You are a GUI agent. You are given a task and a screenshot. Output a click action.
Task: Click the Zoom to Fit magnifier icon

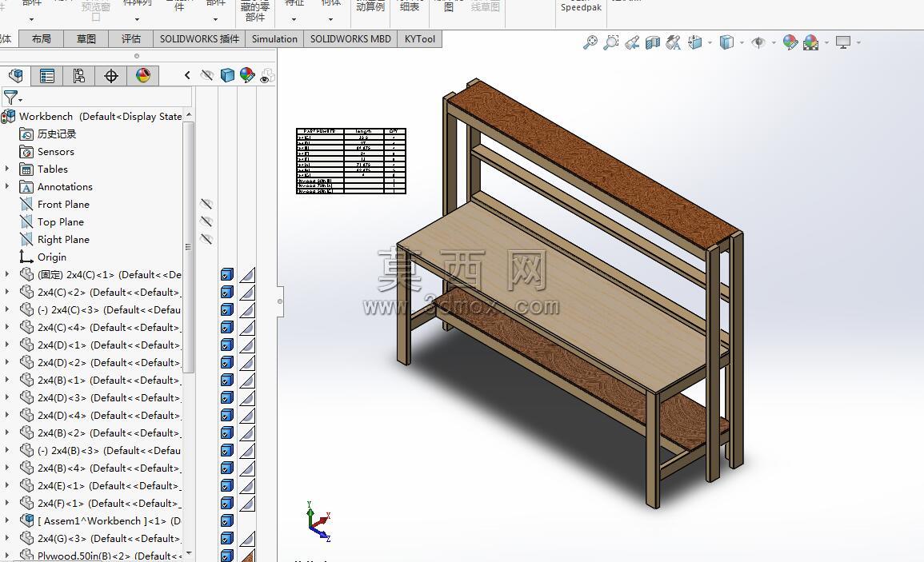click(x=590, y=42)
